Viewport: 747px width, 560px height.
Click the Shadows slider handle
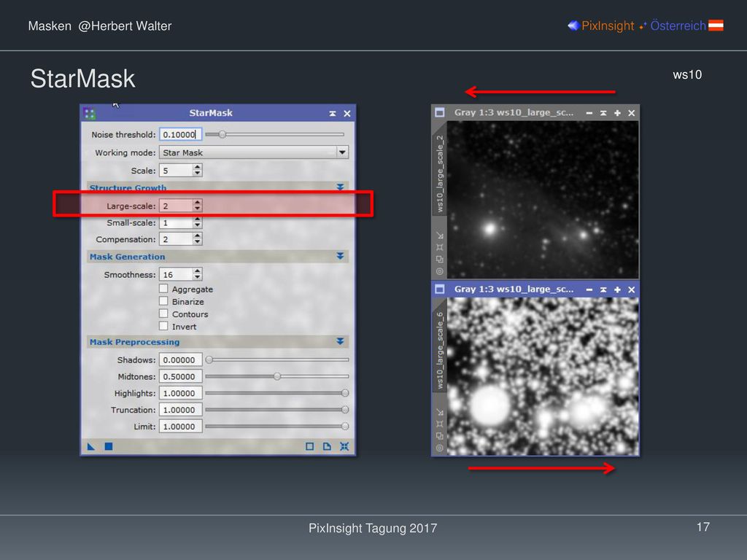(x=209, y=359)
